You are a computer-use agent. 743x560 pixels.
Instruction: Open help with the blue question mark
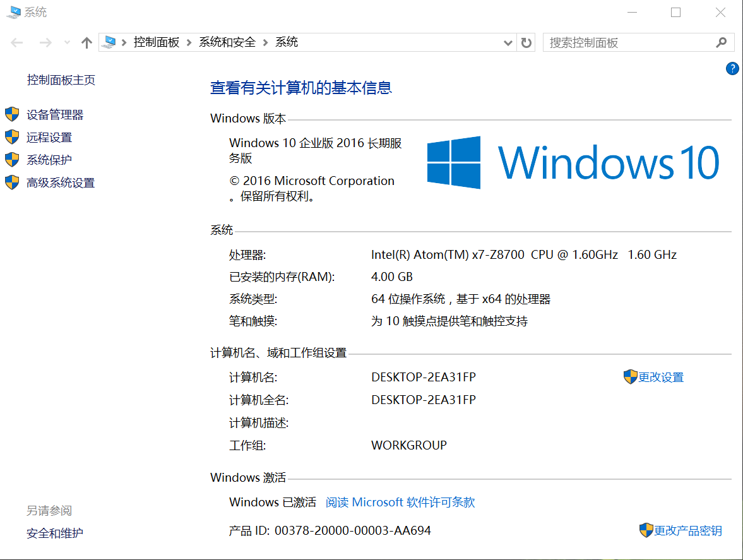(732, 69)
